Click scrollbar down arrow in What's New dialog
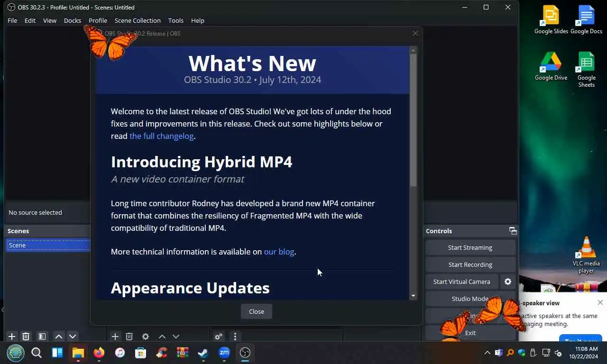The image size is (607, 364). coord(413,296)
